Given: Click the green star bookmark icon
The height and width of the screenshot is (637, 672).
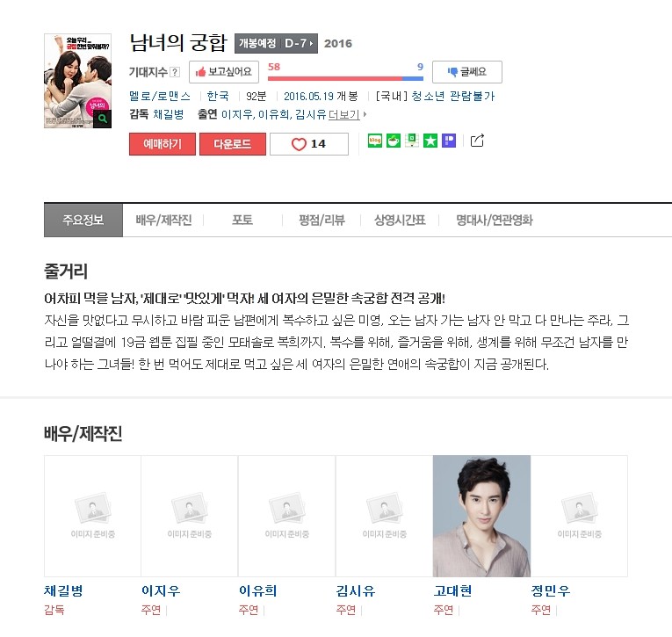Looking at the screenshot, I should (430, 141).
